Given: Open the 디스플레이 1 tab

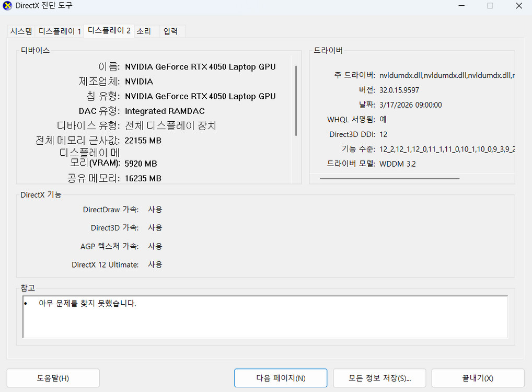Looking at the screenshot, I should click(59, 31).
